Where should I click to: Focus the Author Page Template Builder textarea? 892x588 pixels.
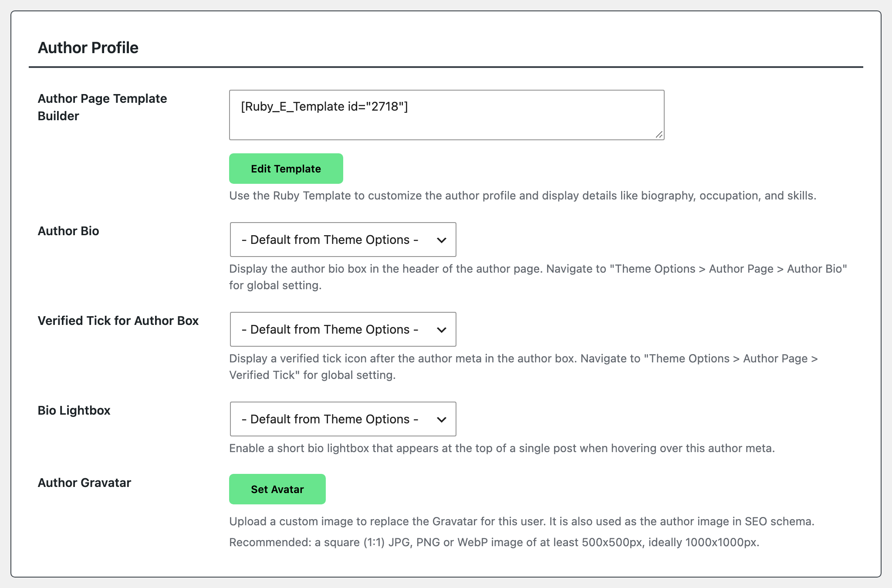coord(446,115)
